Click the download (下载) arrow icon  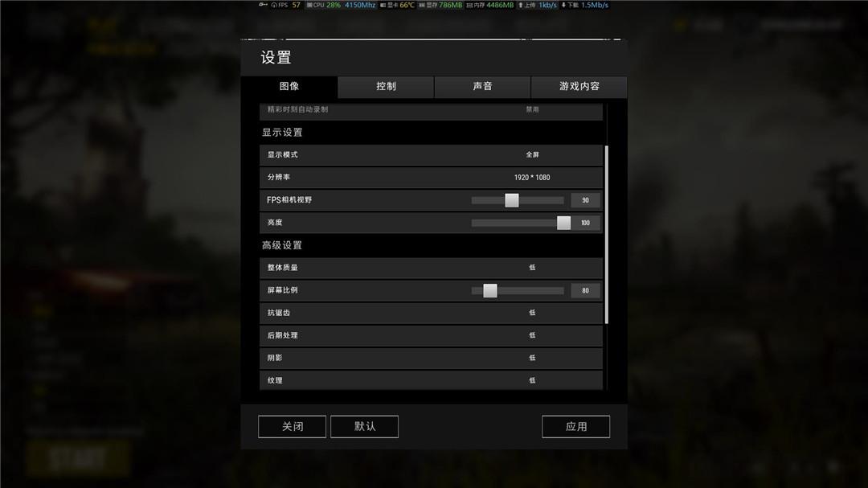click(563, 5)
